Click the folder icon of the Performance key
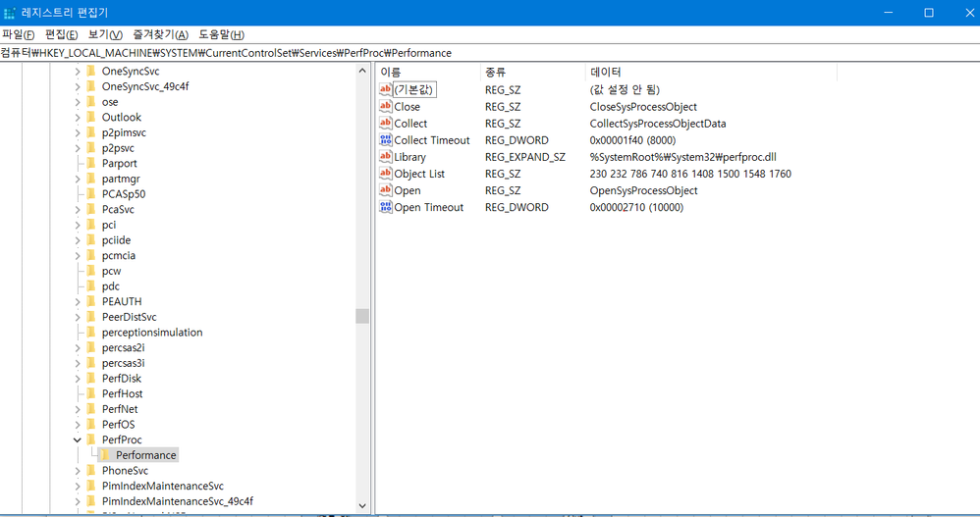The image size is (980, 517). pyautogui.click(x=105, y=454)
